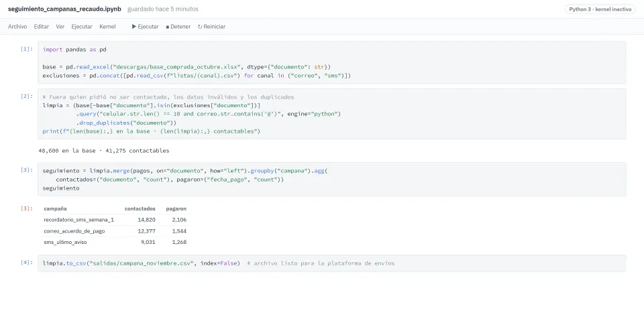The width and height of the screenshot is (644, 319).
Task: Open the Ver menu
Action: pyautogui.click(x=60, y=27)
